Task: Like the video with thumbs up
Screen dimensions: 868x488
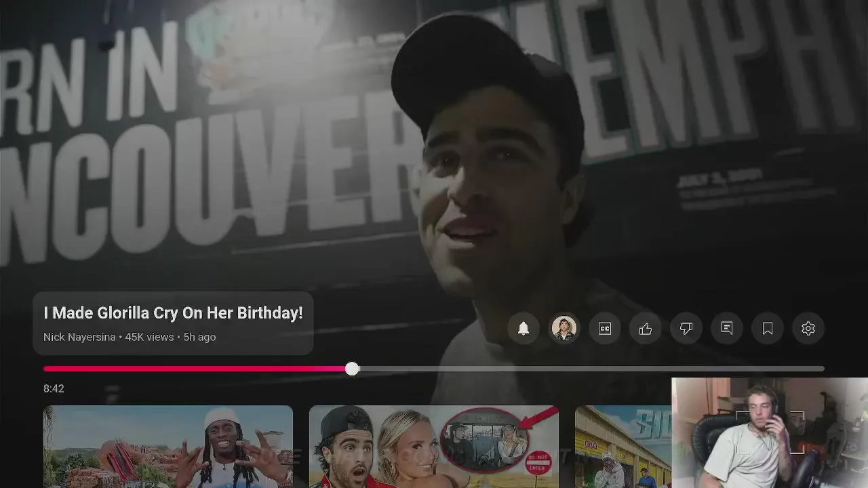Action: pos(646,329)
